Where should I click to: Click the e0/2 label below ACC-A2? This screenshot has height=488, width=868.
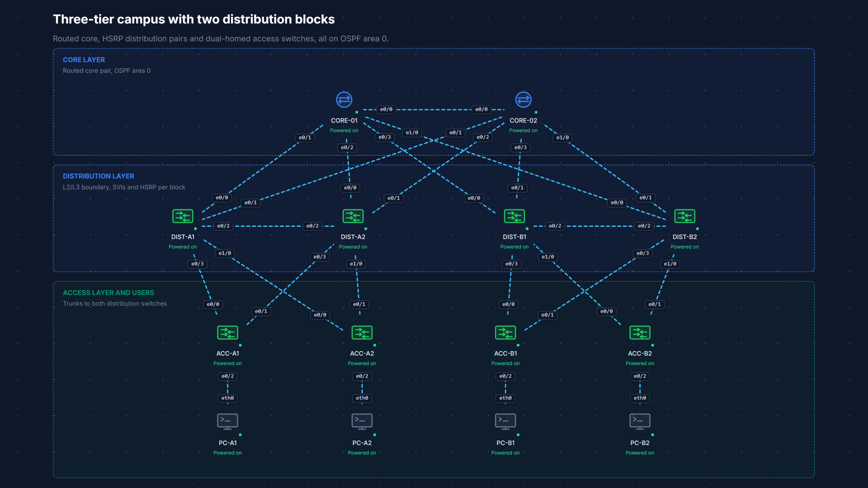click(x=362, y=376)
